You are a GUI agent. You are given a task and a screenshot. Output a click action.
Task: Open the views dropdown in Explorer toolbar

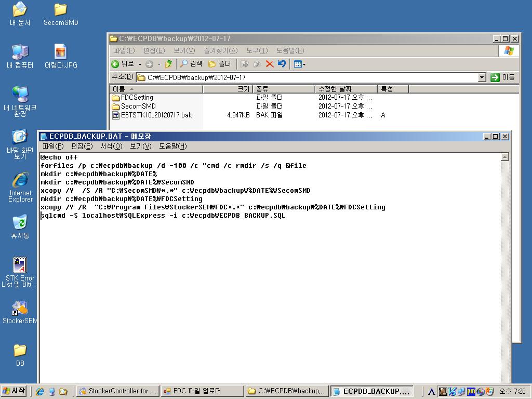pos(300,64)
